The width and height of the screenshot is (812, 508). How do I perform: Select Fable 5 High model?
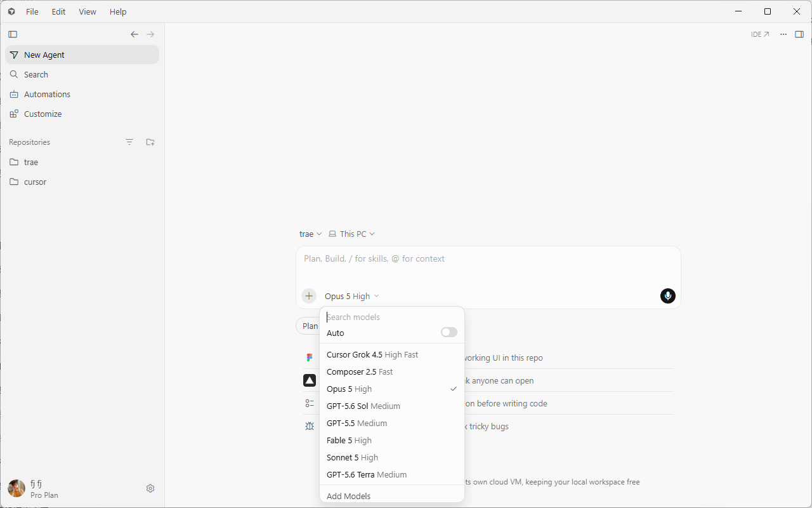click(392, 441)
